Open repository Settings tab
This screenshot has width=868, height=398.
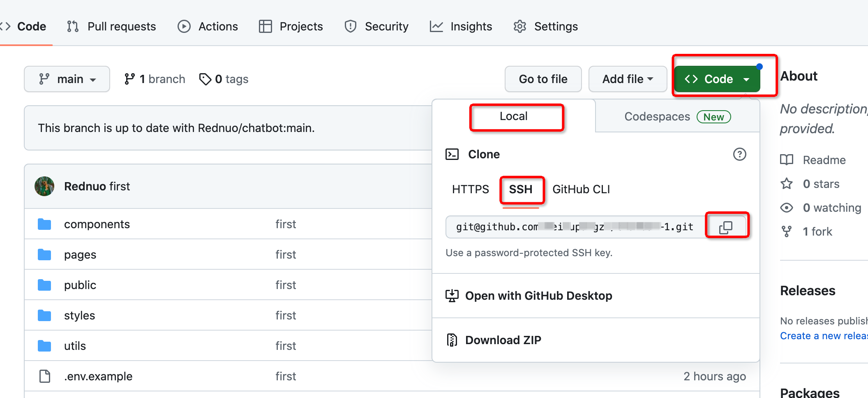click(545, 26)
